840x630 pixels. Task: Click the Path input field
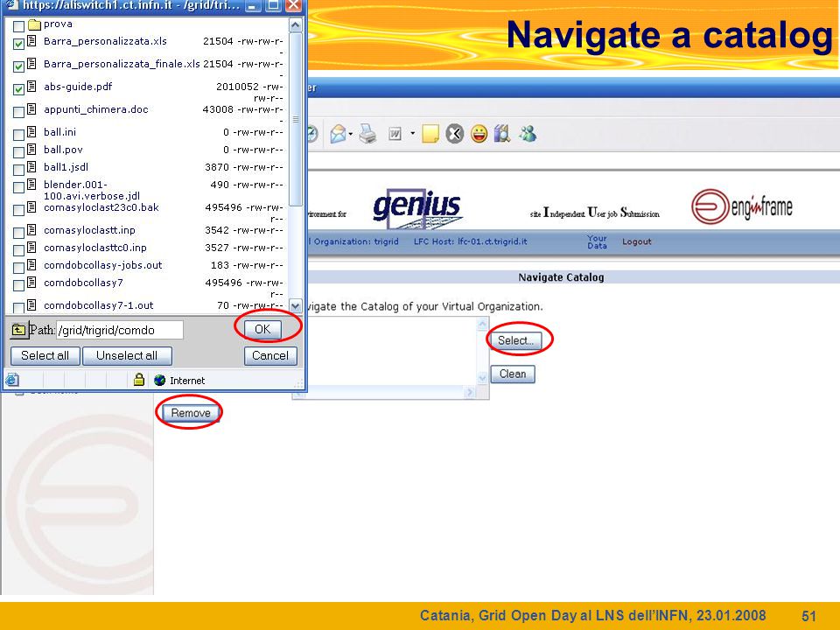(x=120, y=330)
